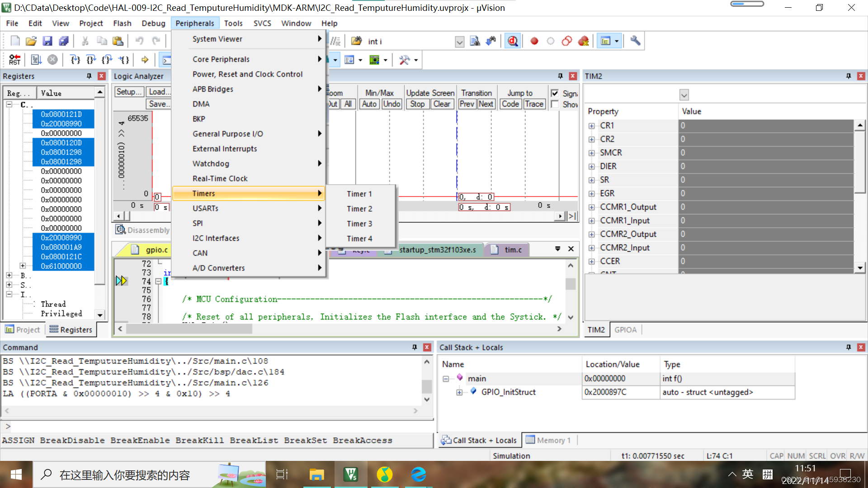Click the Configuration wrench icon

[x=635, y=41]
